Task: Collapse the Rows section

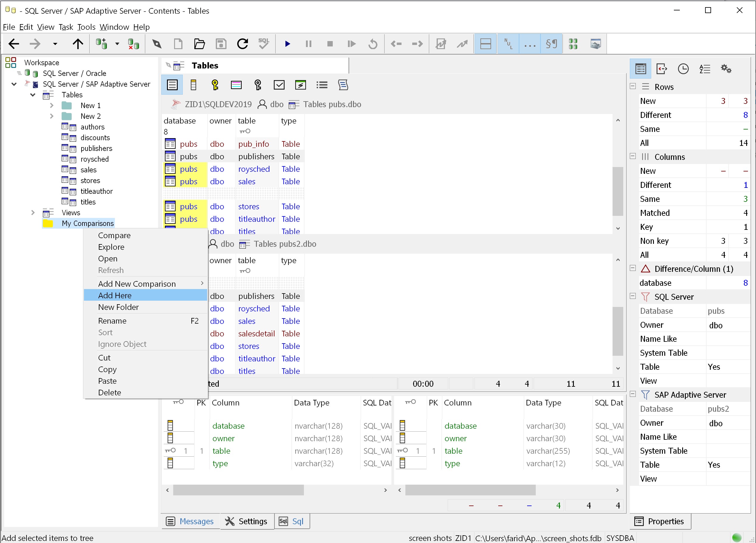Action: (633, 86)
